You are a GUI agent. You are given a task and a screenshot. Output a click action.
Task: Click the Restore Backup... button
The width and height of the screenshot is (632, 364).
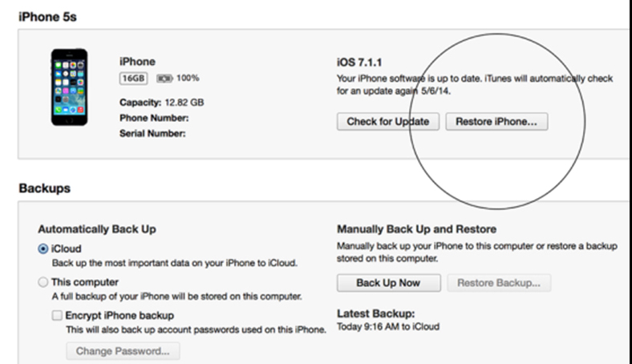499,283
